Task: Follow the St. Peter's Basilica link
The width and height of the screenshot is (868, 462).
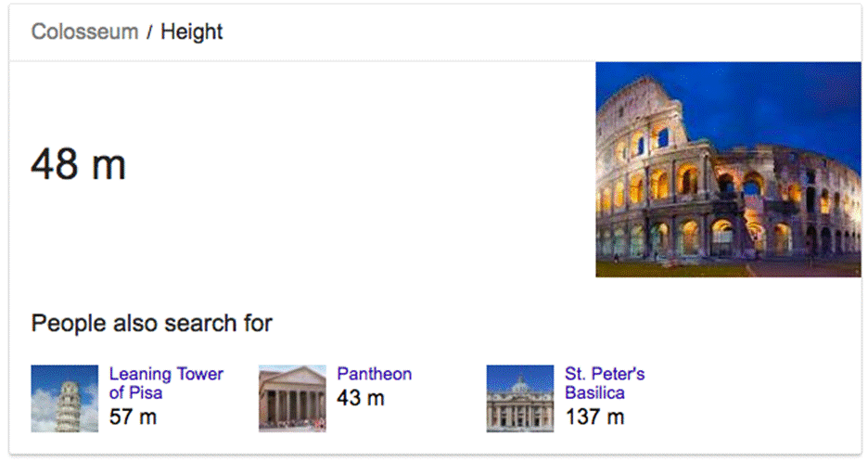Action: [x=604, y=383]
